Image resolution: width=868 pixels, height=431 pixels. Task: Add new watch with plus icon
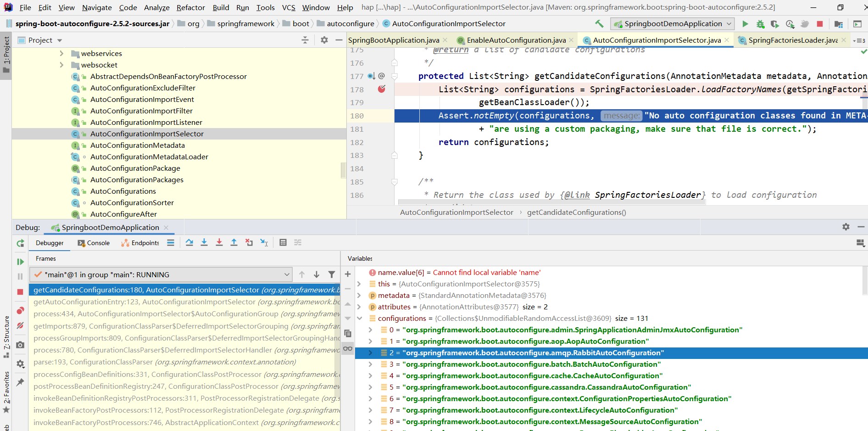[x=348, y=274]
